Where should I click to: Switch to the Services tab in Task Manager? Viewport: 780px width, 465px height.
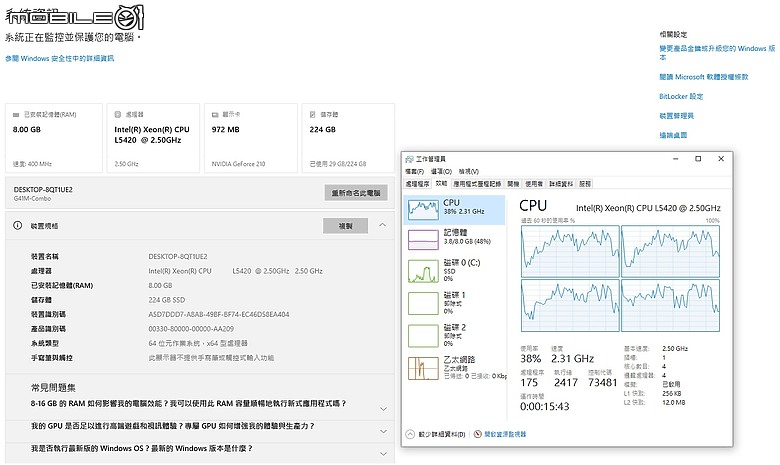[x=585, y=184]
